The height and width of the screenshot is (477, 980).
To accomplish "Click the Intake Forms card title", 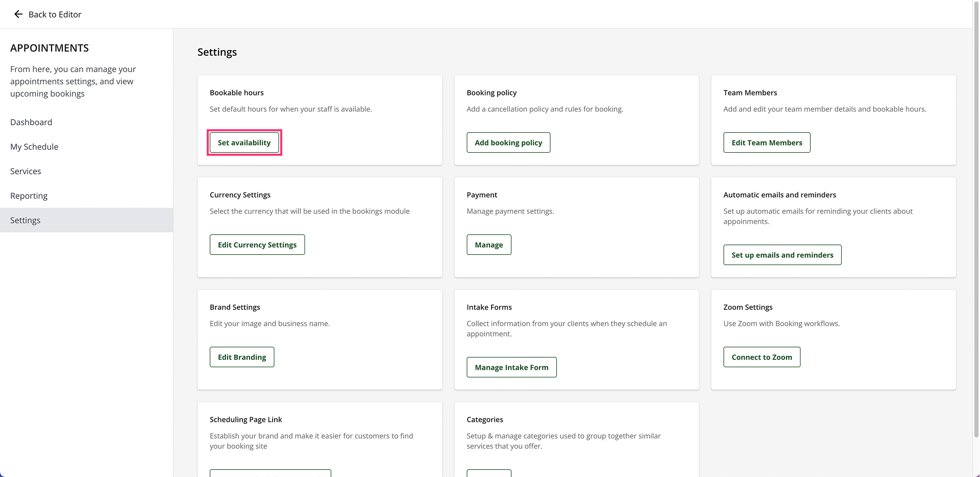I will [489, 307].
